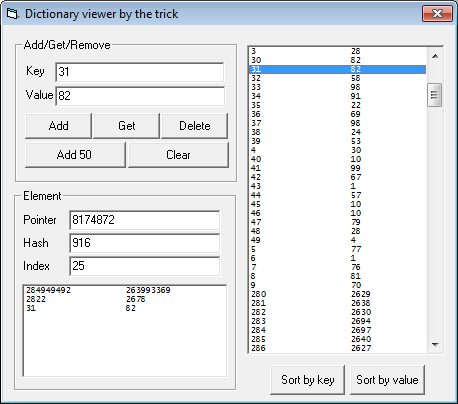Select the list row with key 35

[338, 105]
